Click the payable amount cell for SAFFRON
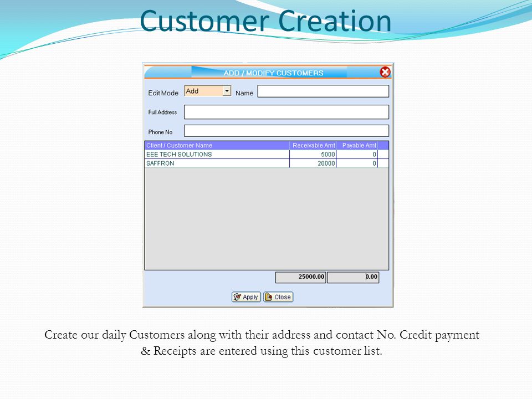The width and height of the screenshot is (532, 399). (x=357, y=163)
